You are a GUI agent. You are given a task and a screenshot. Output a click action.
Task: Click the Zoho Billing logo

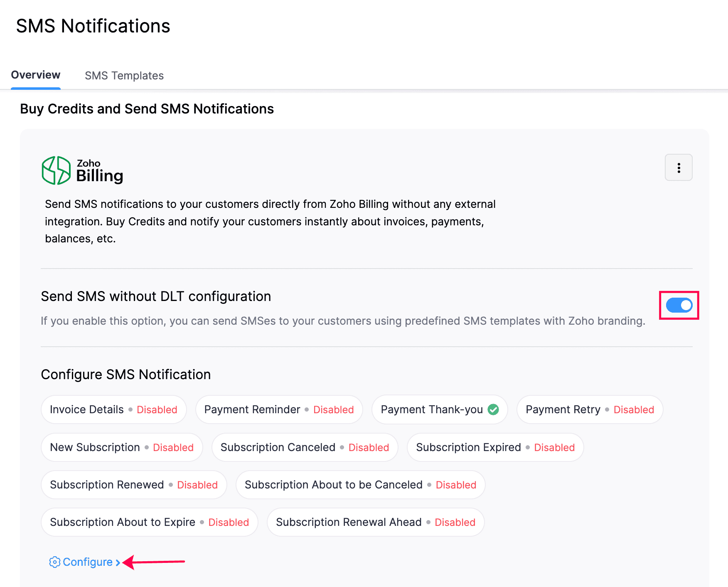click(81, 170)
